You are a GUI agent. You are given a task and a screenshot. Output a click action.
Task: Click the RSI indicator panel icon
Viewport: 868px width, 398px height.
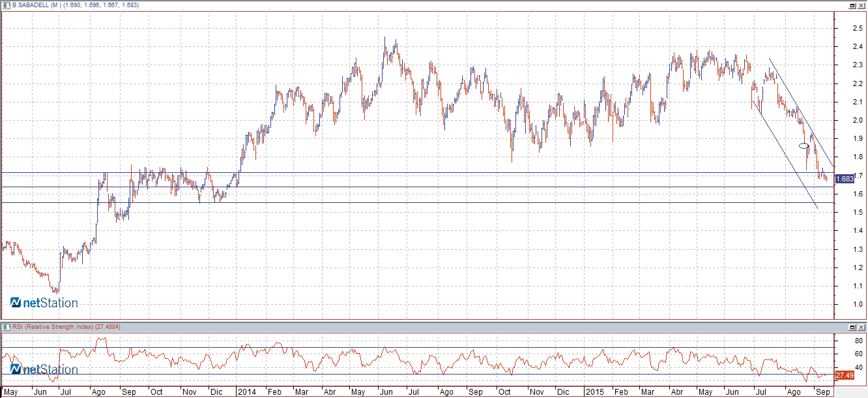click(x=7, y=327)
